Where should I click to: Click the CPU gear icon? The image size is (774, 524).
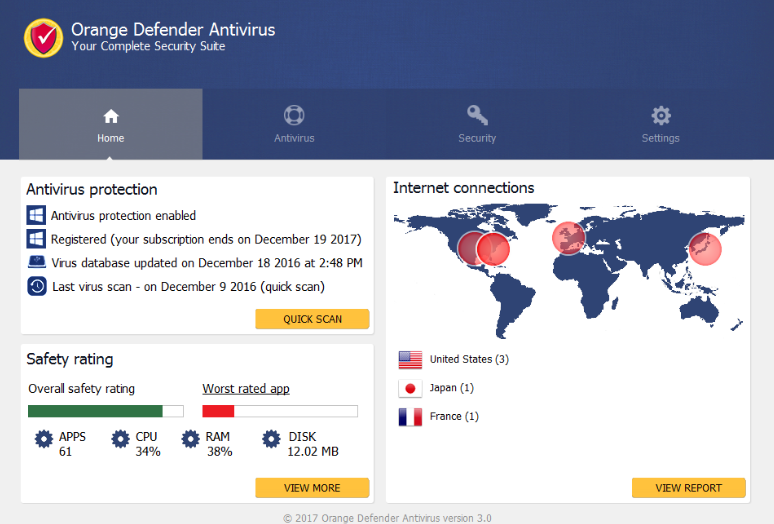[x=121, y=439]
